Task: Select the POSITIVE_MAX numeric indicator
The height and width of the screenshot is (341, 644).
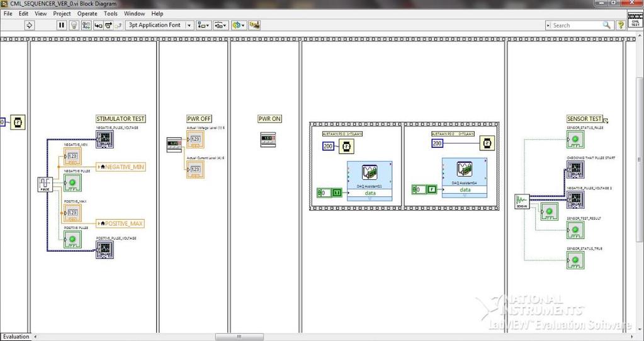Action: point(72,213)
